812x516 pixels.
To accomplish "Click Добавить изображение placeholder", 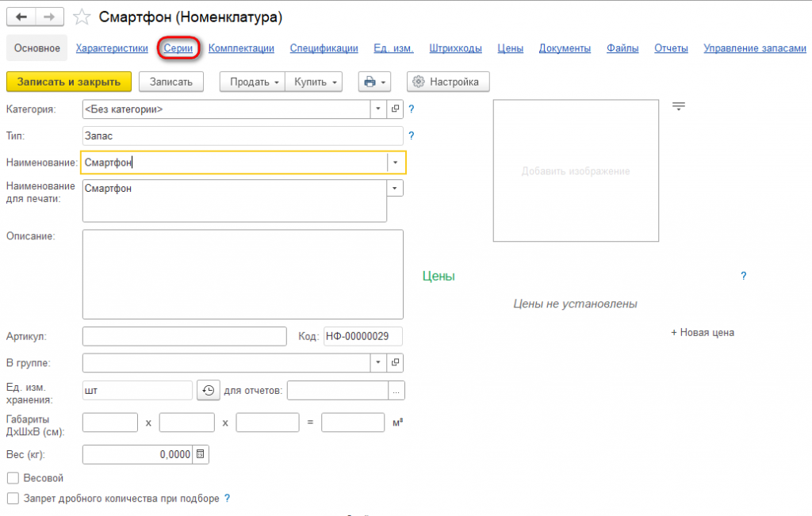I will pos(576,170).
